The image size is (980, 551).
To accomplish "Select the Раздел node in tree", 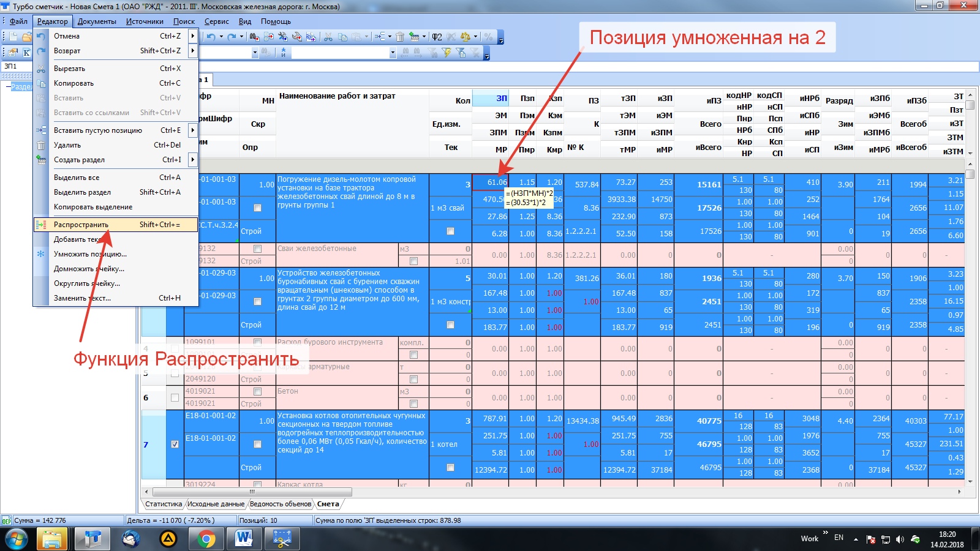I will tap(21, 86).
